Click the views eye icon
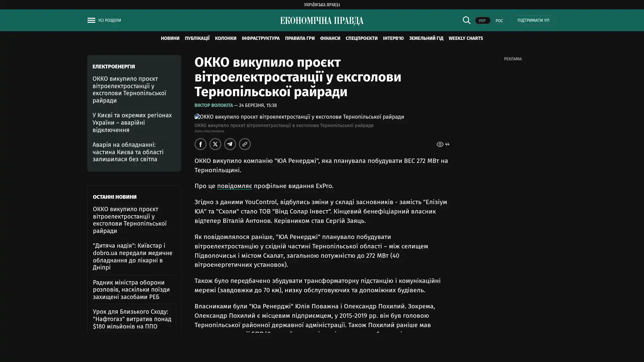This screenshot has height=362, width=644. point(440,144)
